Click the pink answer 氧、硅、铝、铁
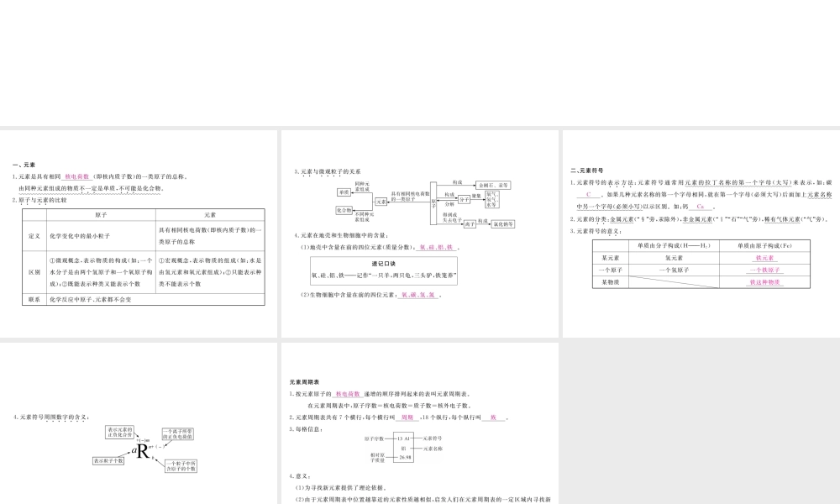The width and height of the screenshot is (840, 504). [x=436, y=248]
